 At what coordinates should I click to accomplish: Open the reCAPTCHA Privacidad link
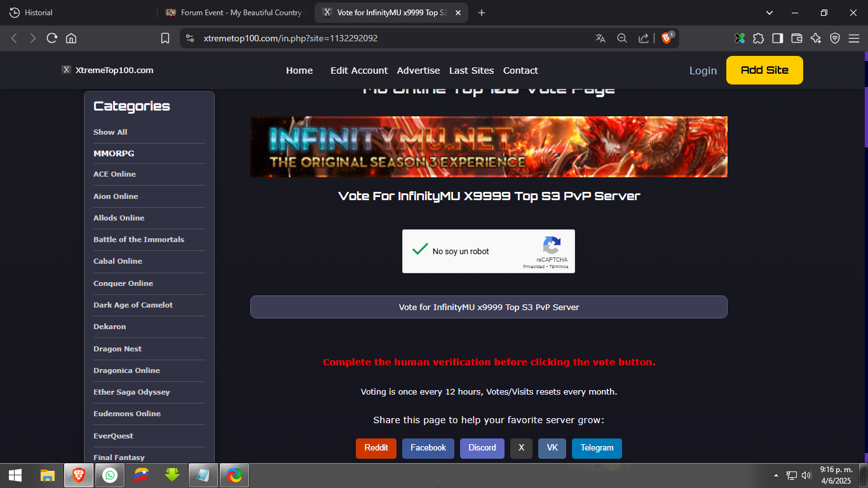pyautogui.click(x=534, y=267)
